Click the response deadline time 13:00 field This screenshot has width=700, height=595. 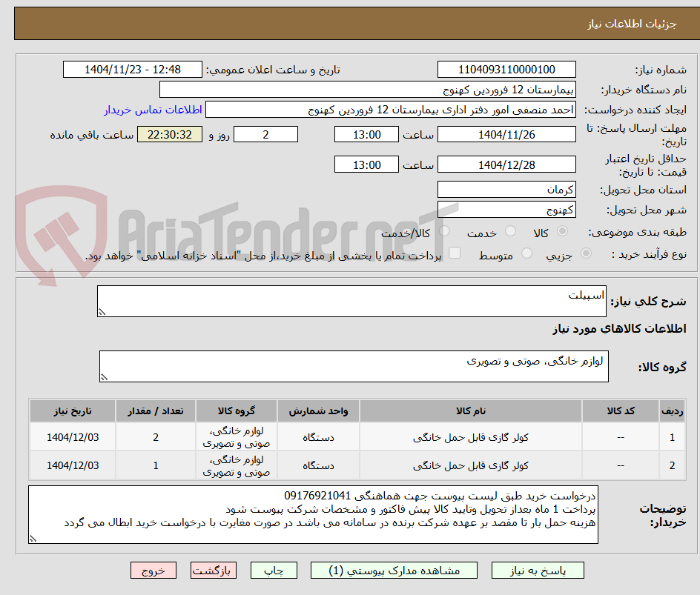click(366, 134)
